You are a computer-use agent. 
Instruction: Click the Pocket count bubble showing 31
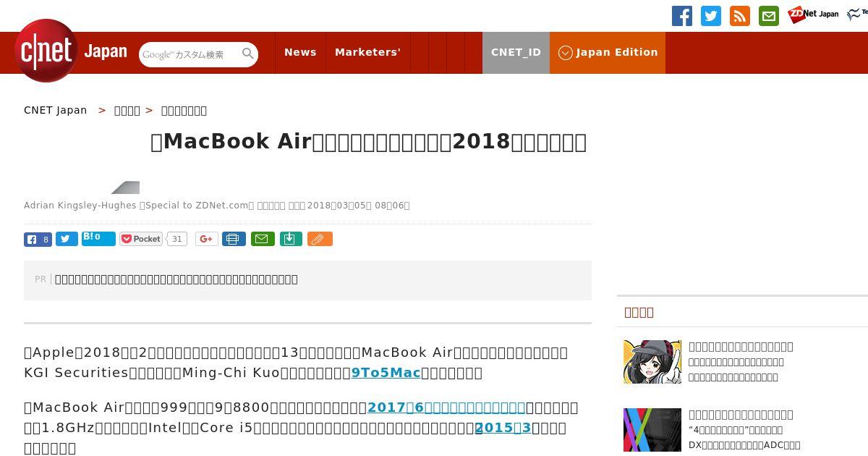coord(177,239)
